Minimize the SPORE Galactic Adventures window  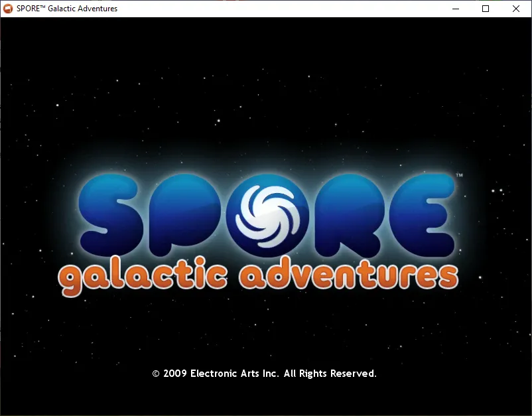(456, 9)
